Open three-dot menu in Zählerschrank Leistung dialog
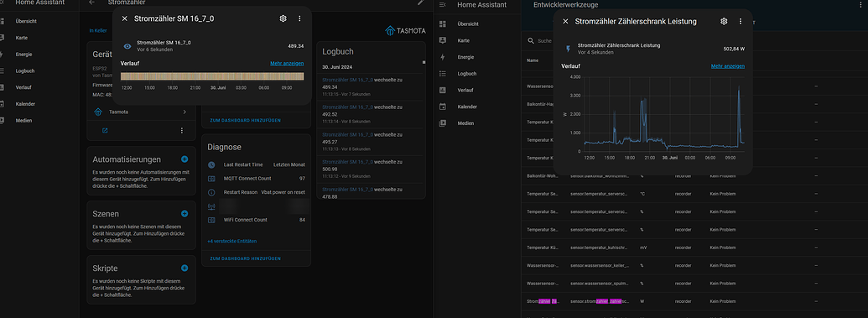 (741, 22)
